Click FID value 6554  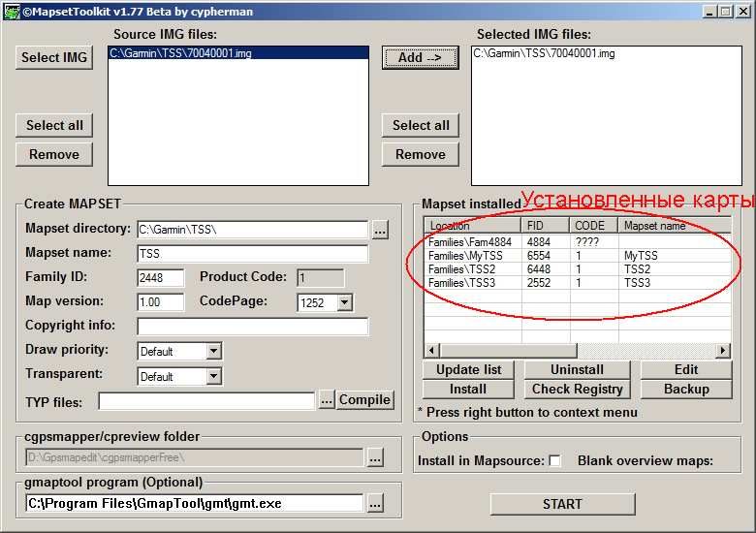pos(539,256)
